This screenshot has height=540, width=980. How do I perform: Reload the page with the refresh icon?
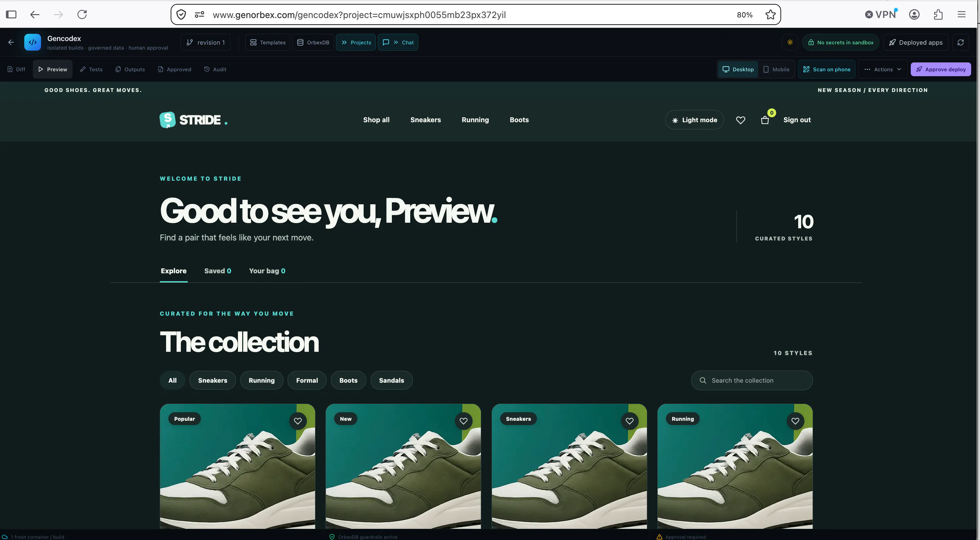82,14
